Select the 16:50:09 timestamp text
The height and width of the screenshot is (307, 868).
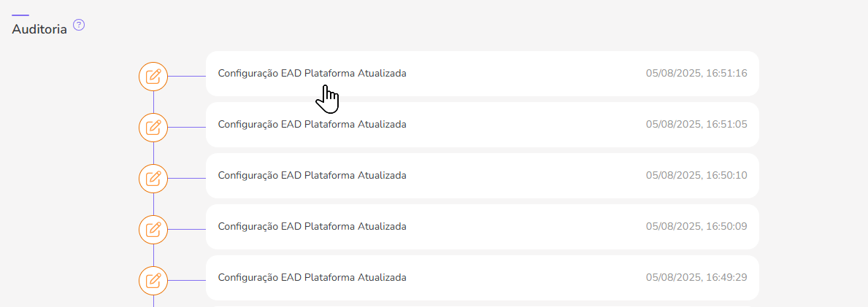click(x=696, y=227)
